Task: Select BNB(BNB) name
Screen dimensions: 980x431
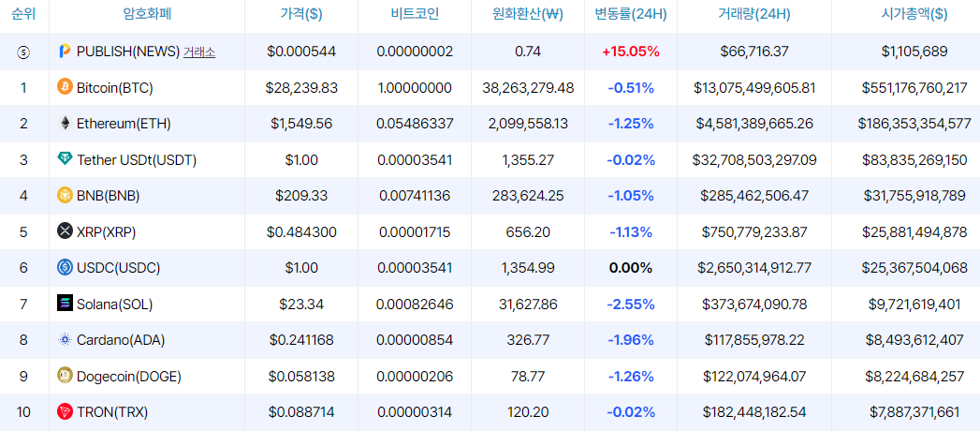Action: (108, 196)
